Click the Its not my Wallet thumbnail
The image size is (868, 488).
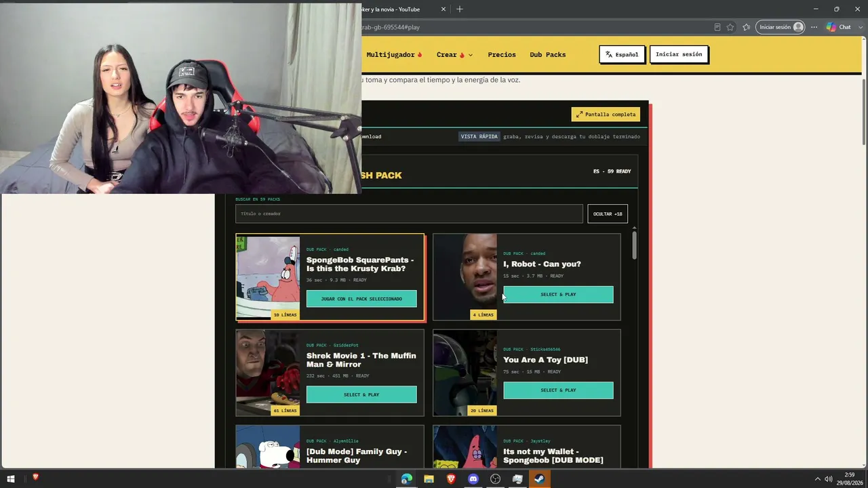[465, 447]
